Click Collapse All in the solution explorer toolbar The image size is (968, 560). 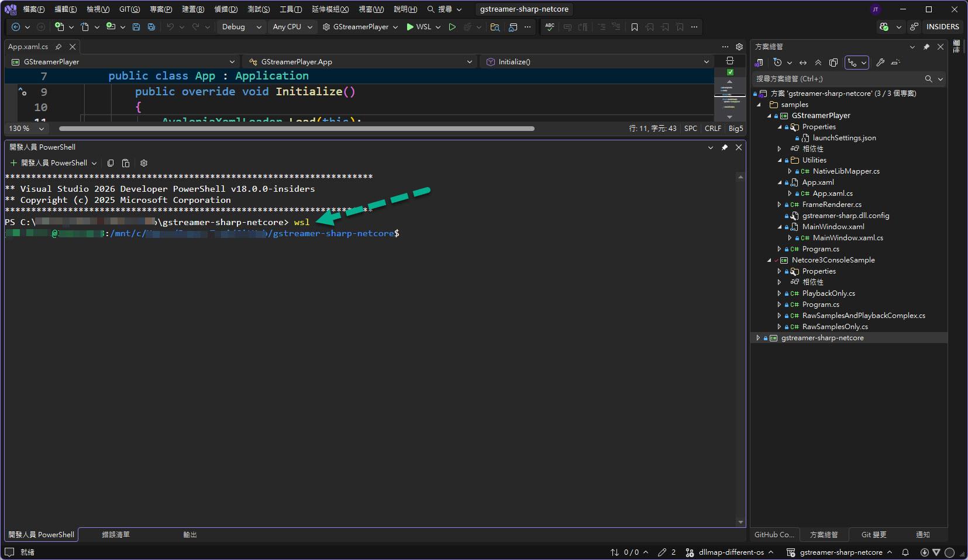(818, 63)
